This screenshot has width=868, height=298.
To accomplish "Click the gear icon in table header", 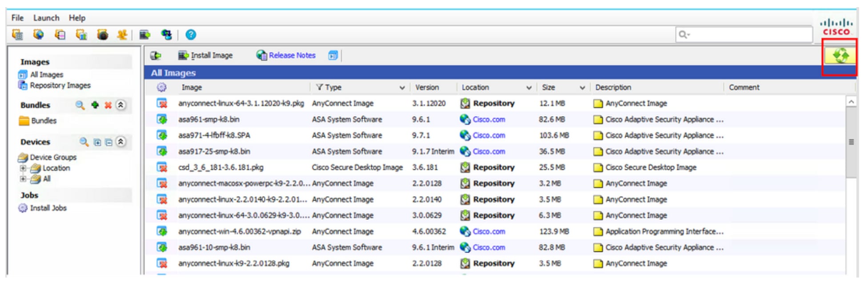I will coord(161,87).
